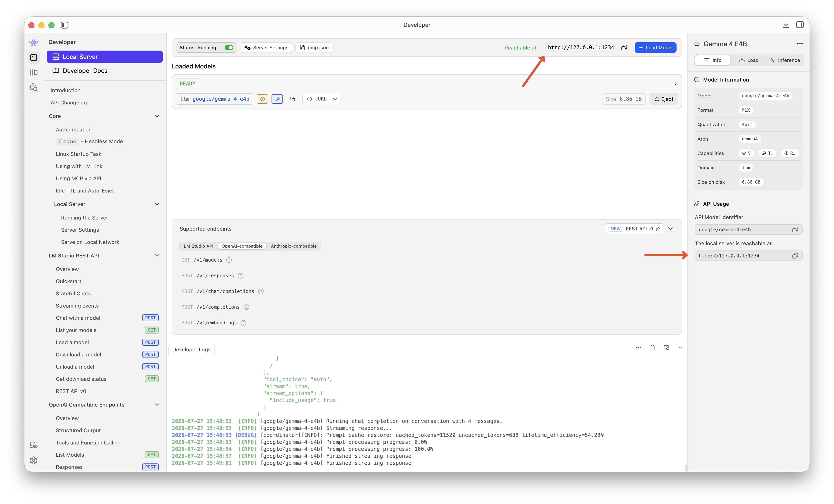
Task: Open My Models from the left rail
Action: click(34, 72)
